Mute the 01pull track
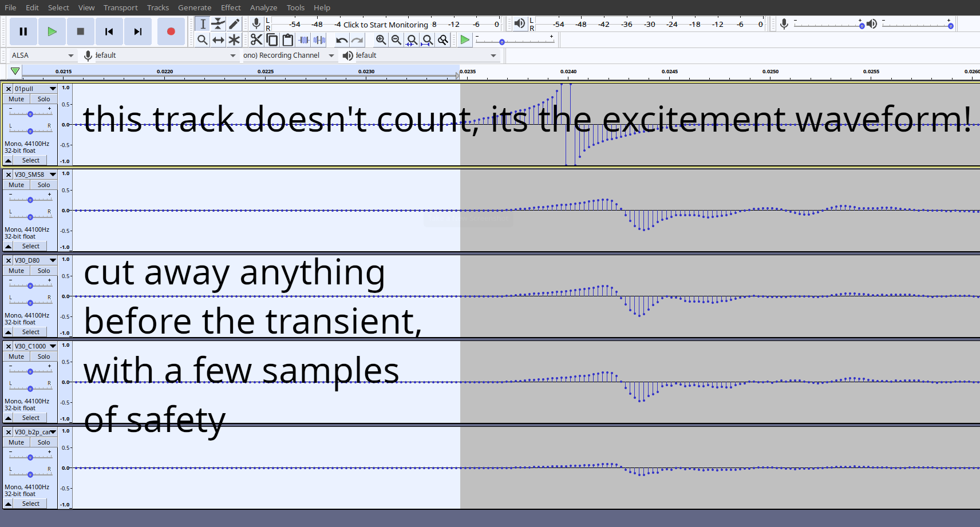This screenshot has height=527, width=980. coord(17,99)
